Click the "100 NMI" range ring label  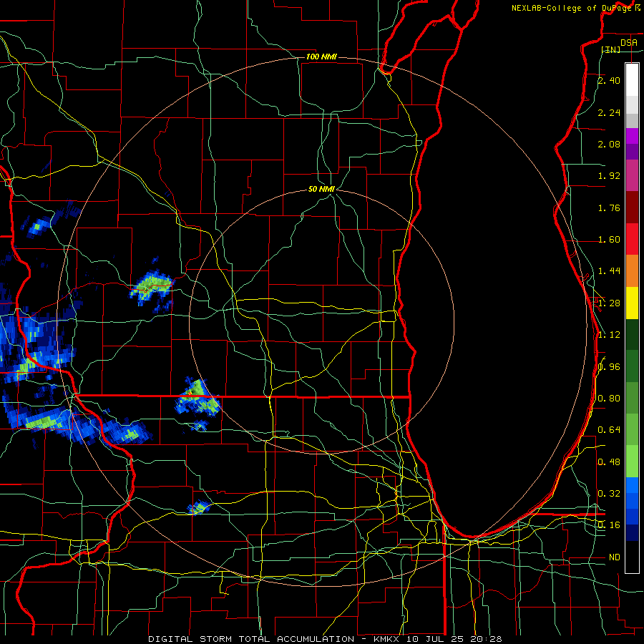[x=321, y=57]
